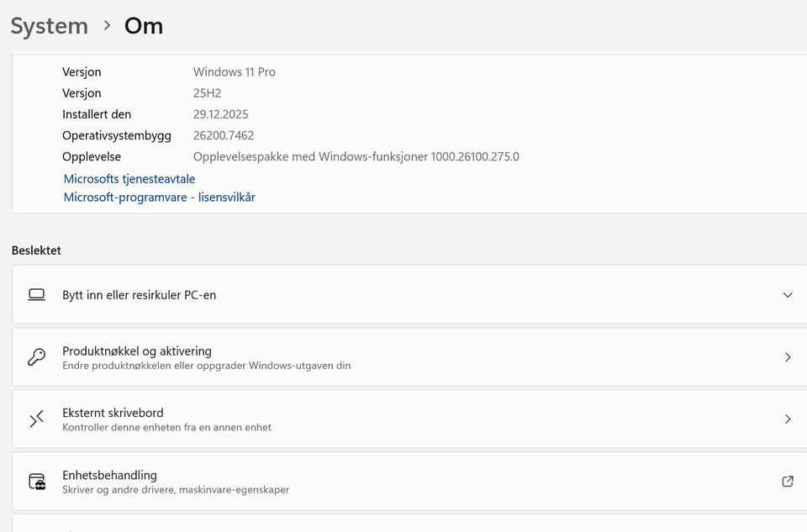
Task: Click the Windows 11 Pro version value
Action: (x=235, y=72)
